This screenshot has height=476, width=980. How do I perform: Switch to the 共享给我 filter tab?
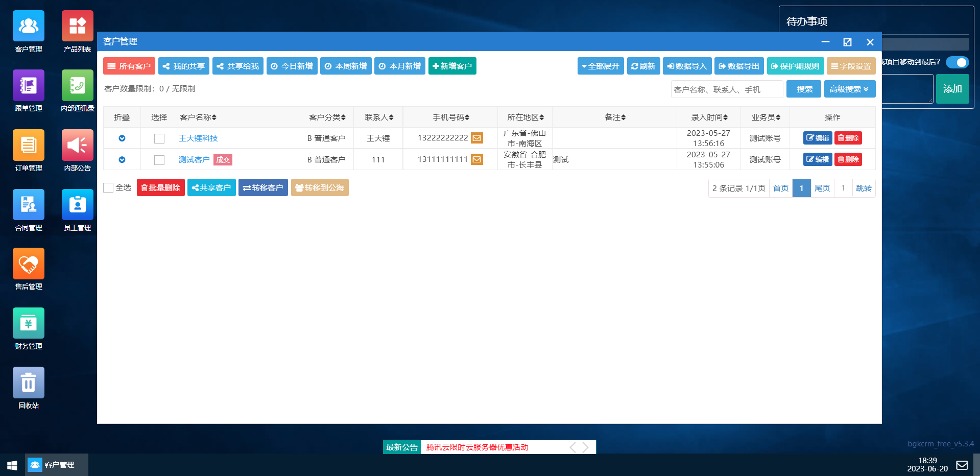[238, 66]
